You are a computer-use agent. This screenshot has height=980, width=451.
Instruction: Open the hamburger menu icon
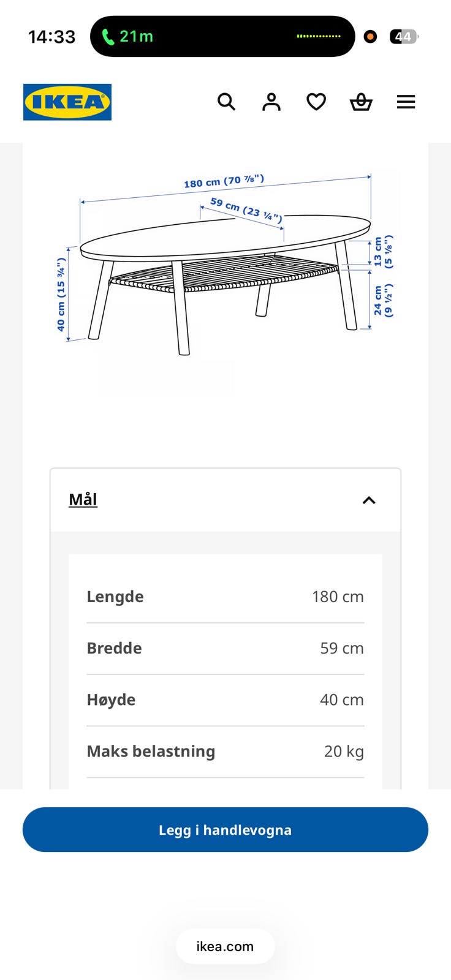[406, 102]
